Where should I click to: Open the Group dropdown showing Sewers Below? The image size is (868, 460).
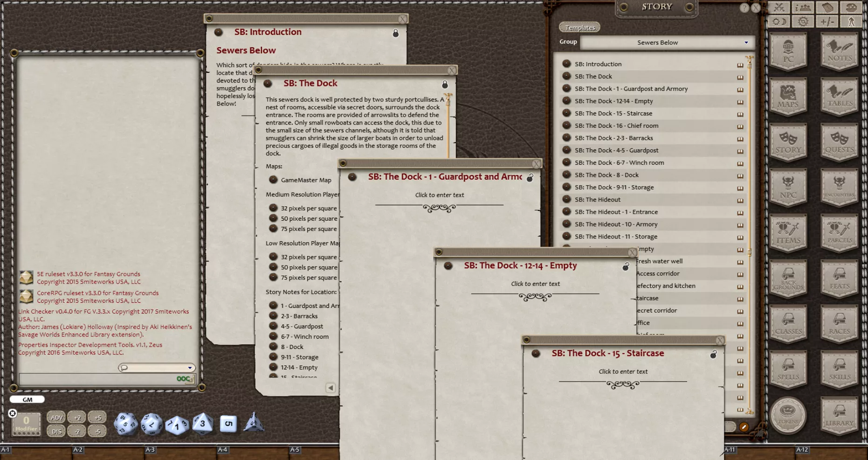point(667,42)
